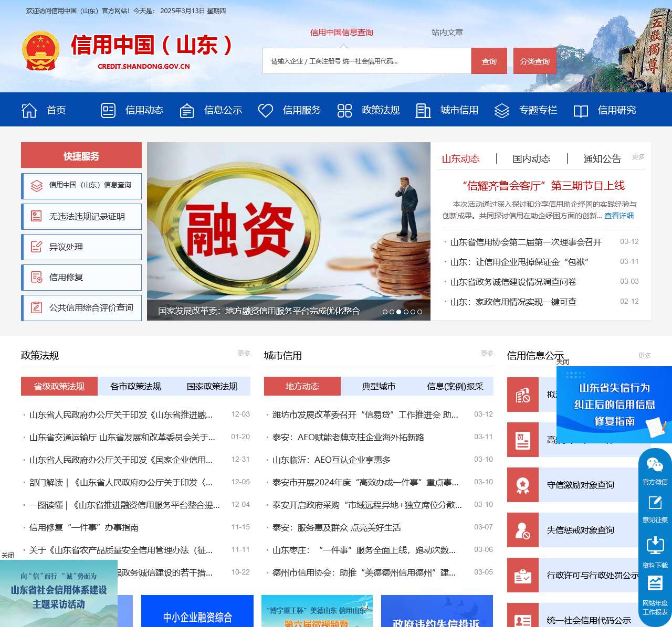Click the 专题专栏 layers icon
The width and height of the screenshot is (672, 627).
[502, 111]
